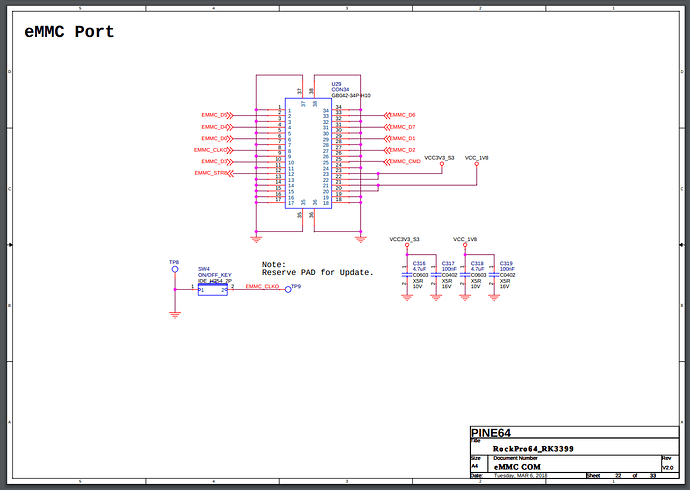
Task: Select capacitor C319 symbol
Action: click(x=494, y=275)
